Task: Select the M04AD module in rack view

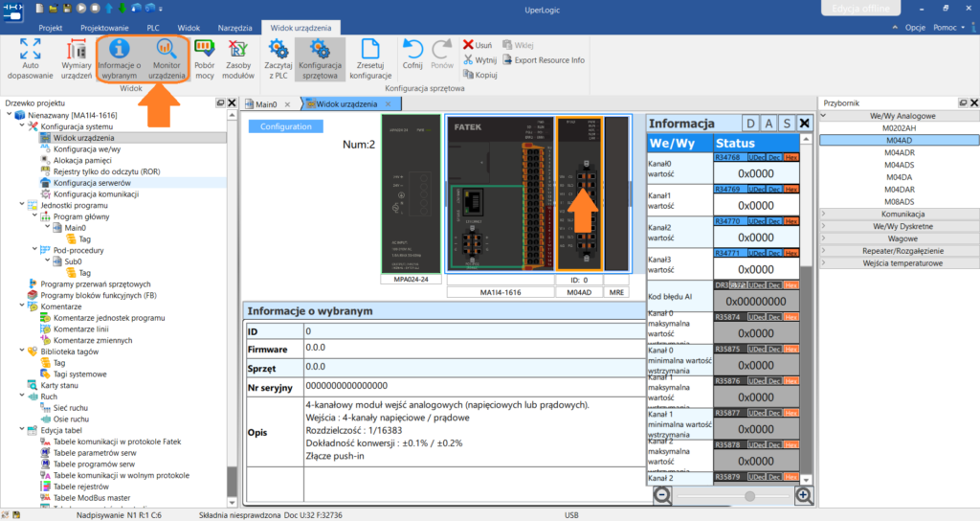Action: coord(579,193)
